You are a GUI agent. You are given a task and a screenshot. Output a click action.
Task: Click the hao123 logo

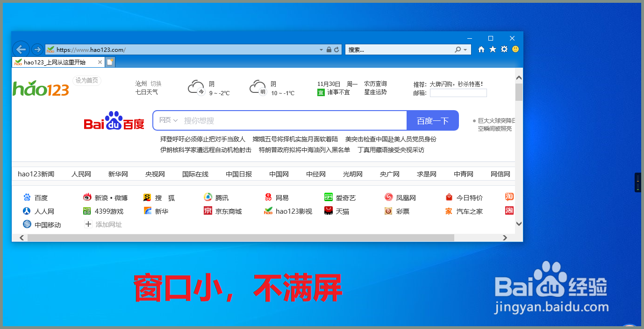pos(41,89)
